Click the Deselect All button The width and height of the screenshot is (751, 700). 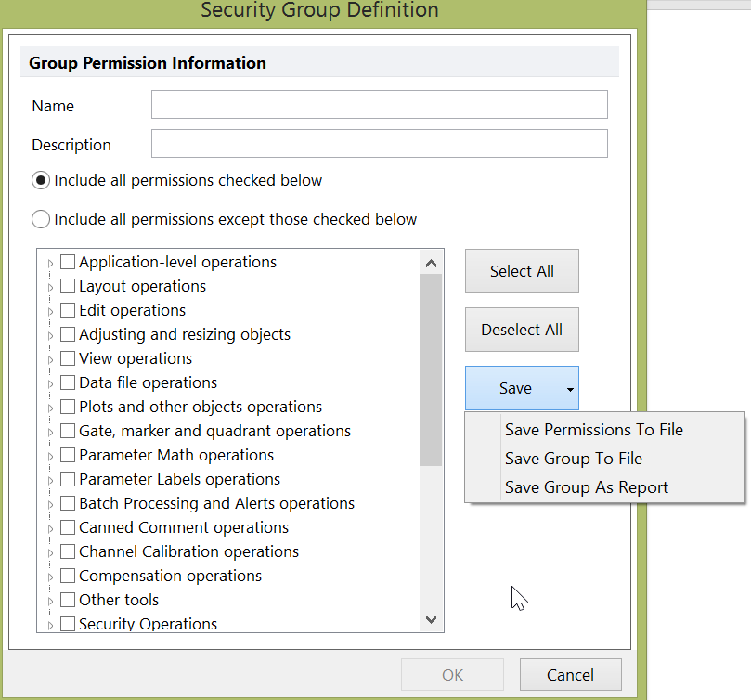pos(522,330)
